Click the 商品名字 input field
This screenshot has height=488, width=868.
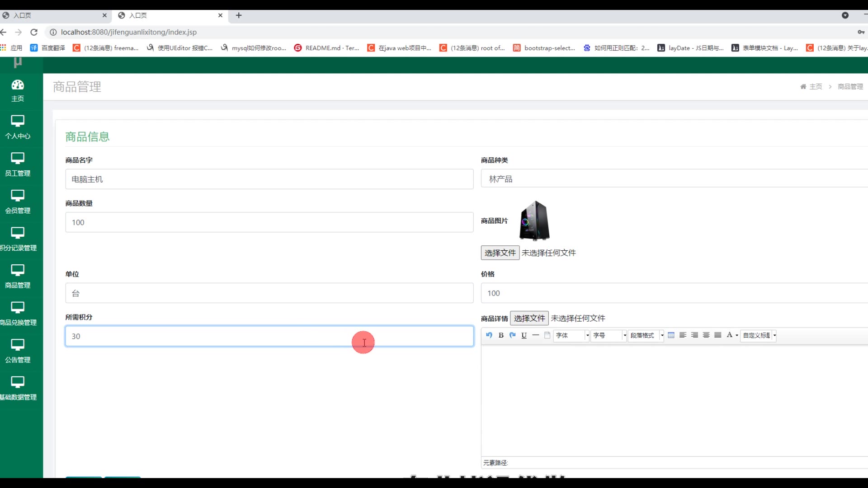click(x=269, y=179)
